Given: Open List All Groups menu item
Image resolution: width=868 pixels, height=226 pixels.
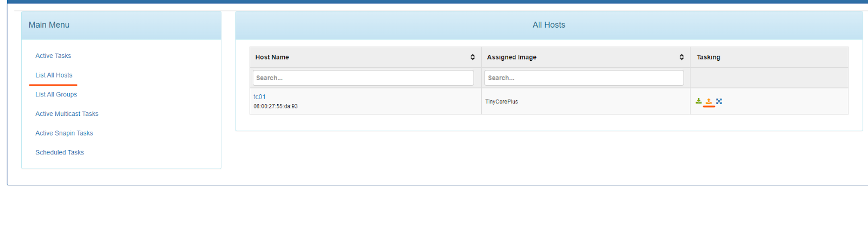Looking at the screenshot, I should [56, 94].
